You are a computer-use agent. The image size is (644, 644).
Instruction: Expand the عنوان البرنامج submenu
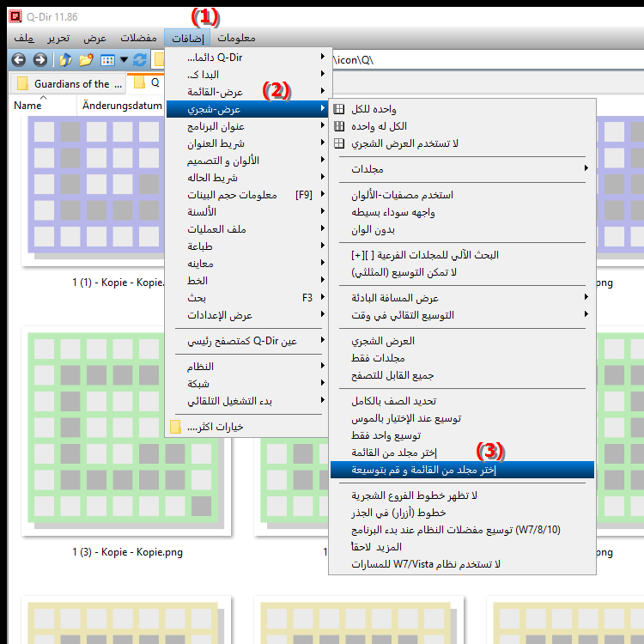click(x=247, y=126)
